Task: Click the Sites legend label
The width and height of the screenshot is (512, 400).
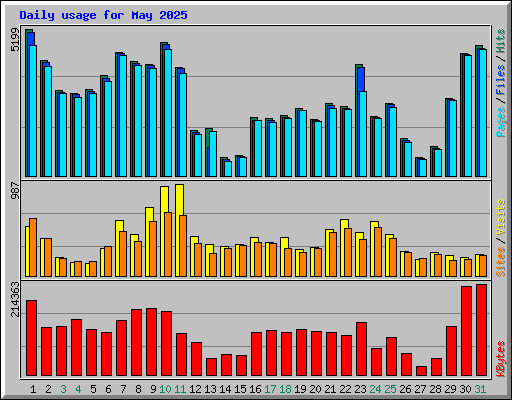Action: tap(501, 262)
